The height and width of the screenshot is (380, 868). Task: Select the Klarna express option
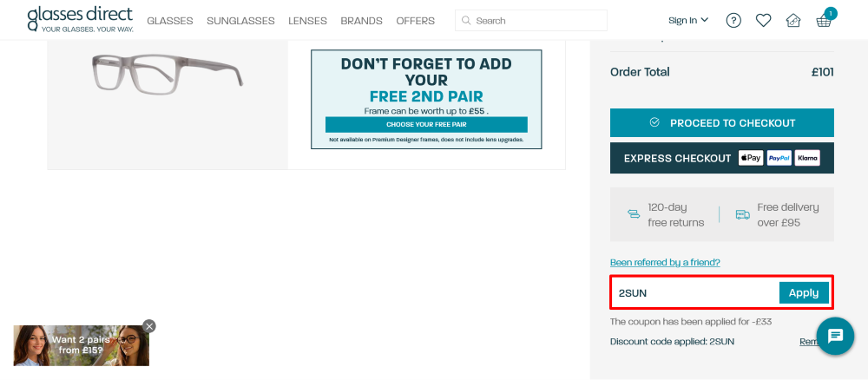tap(807, 158)
